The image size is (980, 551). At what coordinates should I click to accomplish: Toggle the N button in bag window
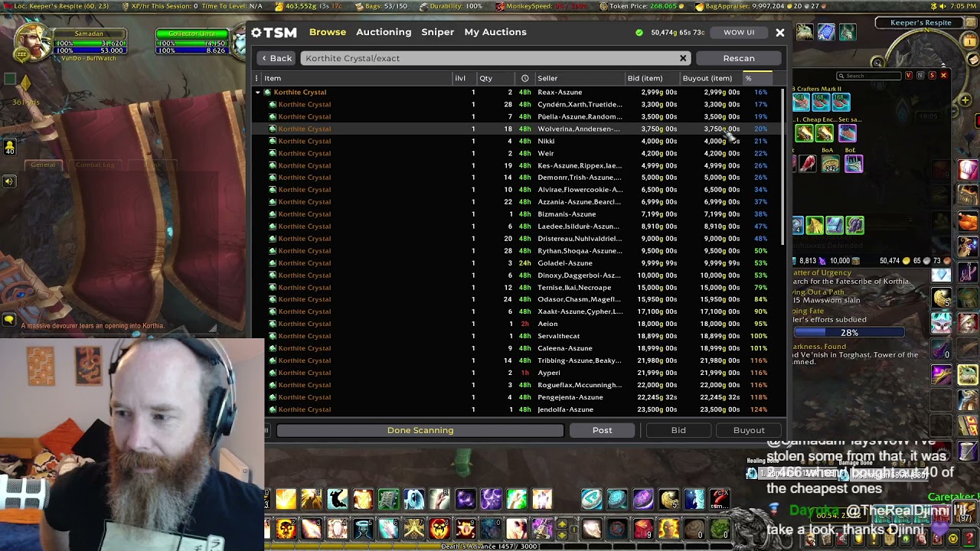pos(920,76)
